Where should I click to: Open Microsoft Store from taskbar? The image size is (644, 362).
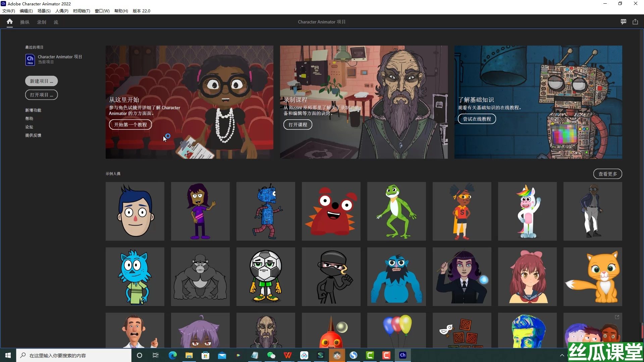(x=205, y=355)
